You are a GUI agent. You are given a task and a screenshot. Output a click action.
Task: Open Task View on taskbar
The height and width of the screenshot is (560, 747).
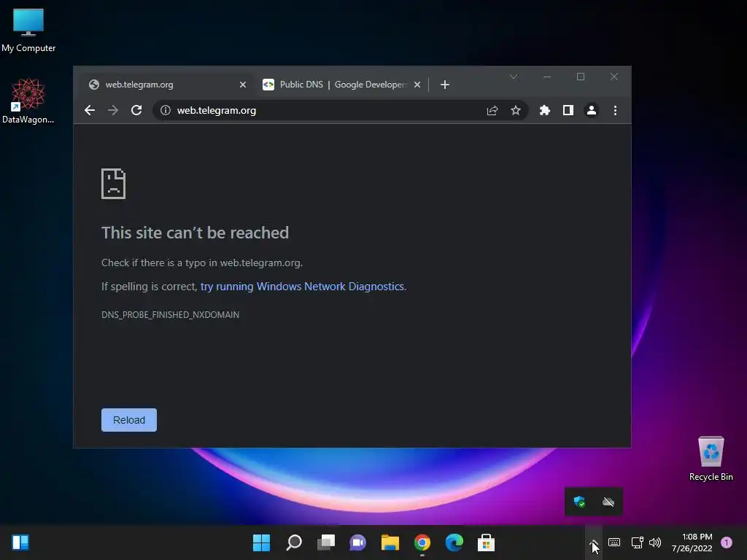coord(326,542)
